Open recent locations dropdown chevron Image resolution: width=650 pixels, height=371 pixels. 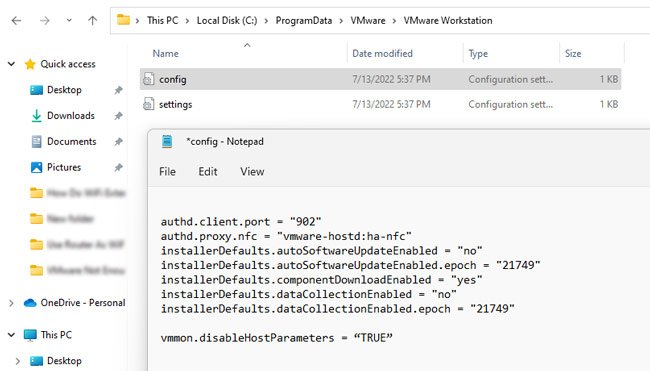click(x=69, y=20)
